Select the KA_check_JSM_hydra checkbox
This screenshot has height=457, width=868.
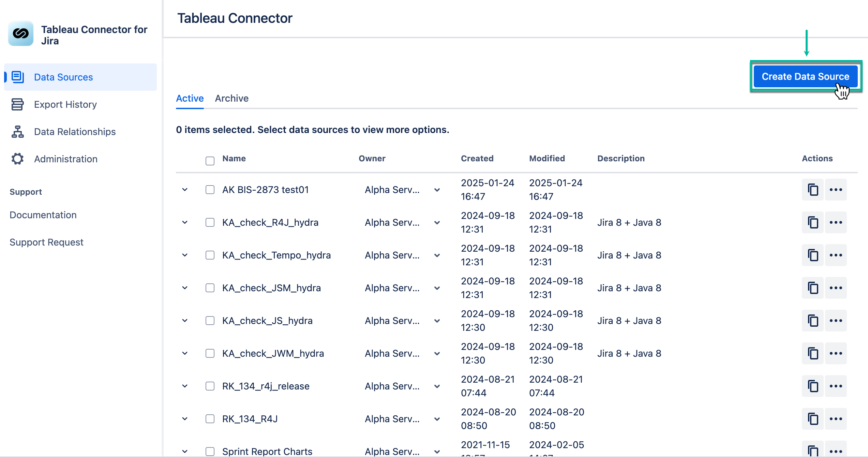tap(210, 288)
